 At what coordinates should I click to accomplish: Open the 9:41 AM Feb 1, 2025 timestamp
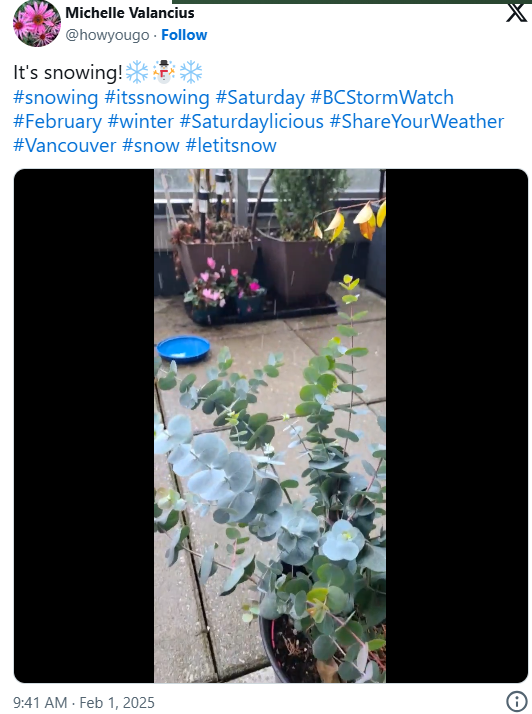point(84,703)
